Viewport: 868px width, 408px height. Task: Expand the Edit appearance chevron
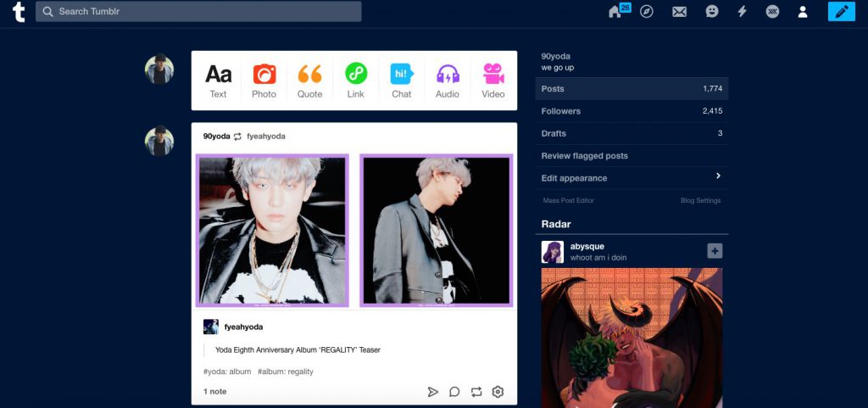(718, 176)
